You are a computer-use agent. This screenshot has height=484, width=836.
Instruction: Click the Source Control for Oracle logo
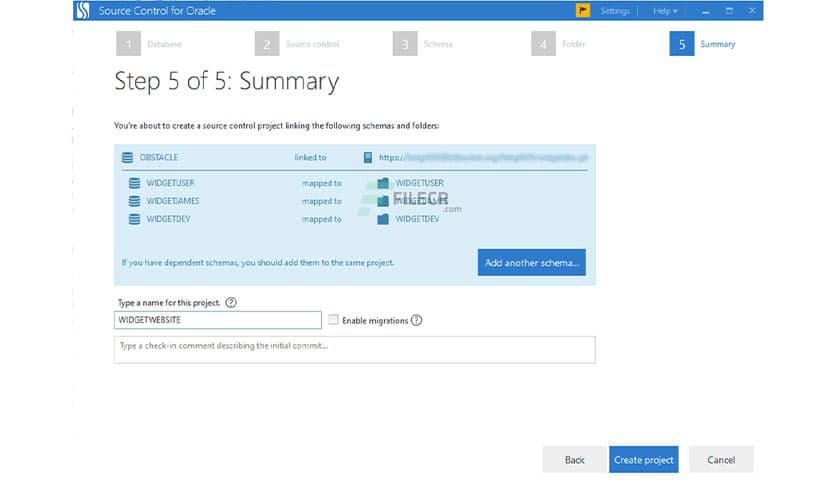[x=83, y=11]
